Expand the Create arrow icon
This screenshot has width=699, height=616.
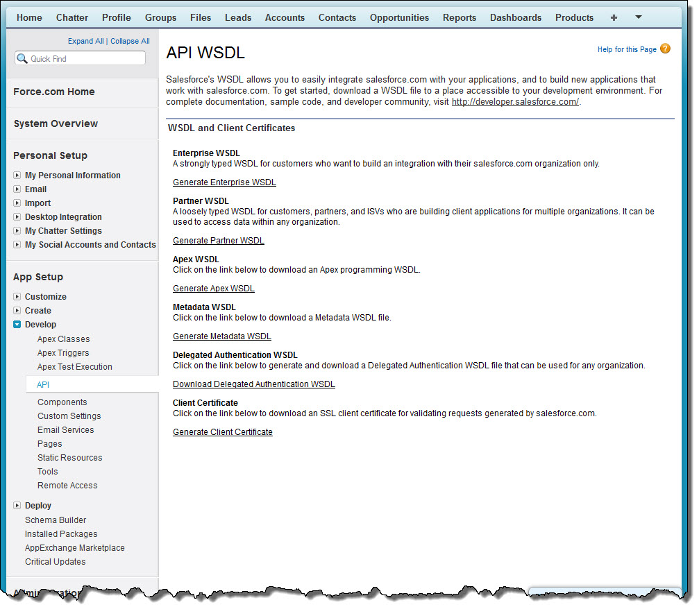pyautogui.click(x=17, y=310)
